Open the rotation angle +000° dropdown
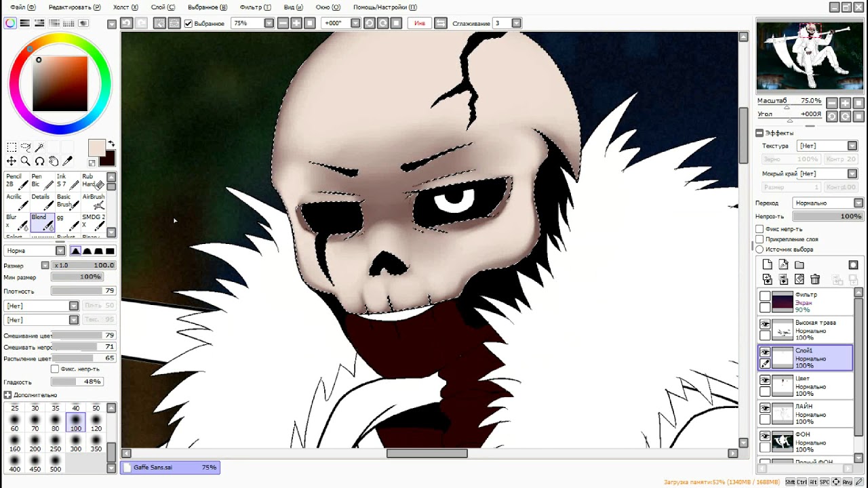Image resolution: width=868 pixels, height=488 pixels. (x=355, y=23)
